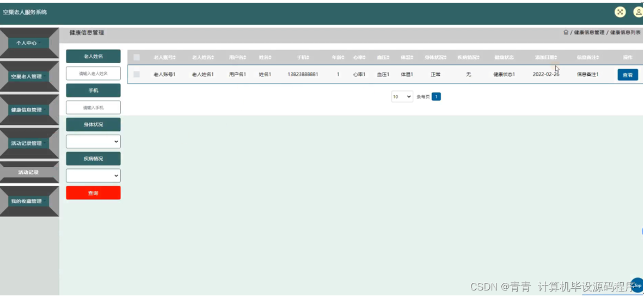Image resolution: width=644 pixels, height=297 pixels.
Task: Focus the 请输入老人姓名 input field
Action: 93,73
